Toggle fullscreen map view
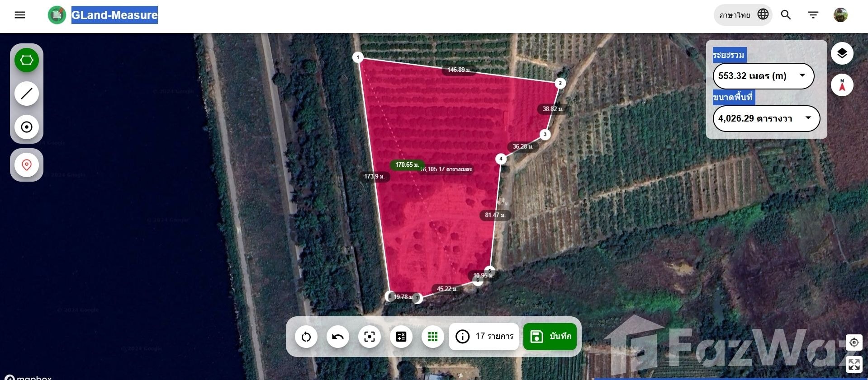This screenshot has height=380, width=868. click(x=854, y=364)
